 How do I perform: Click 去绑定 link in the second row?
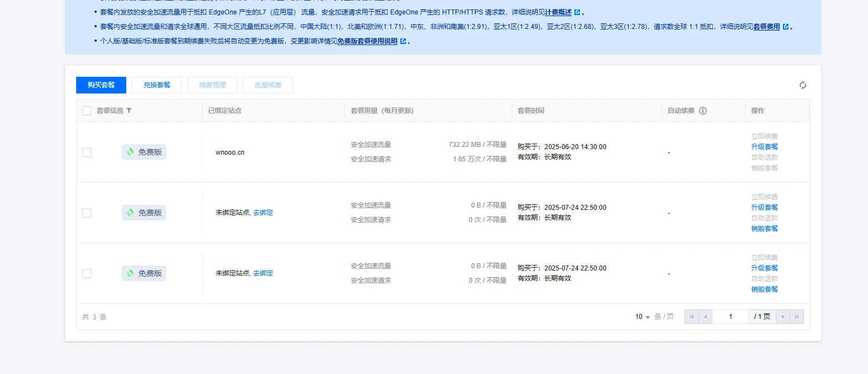point(263,213)
